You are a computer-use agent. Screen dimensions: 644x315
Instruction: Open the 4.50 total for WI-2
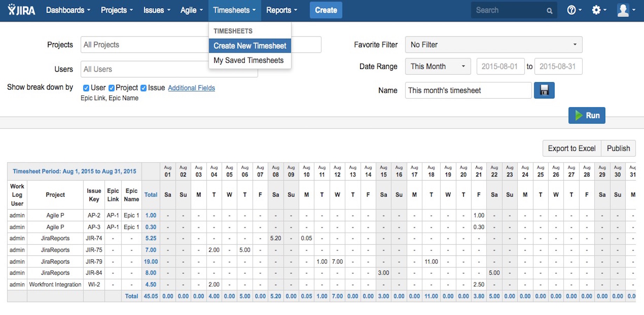click(x=151, y=285)
